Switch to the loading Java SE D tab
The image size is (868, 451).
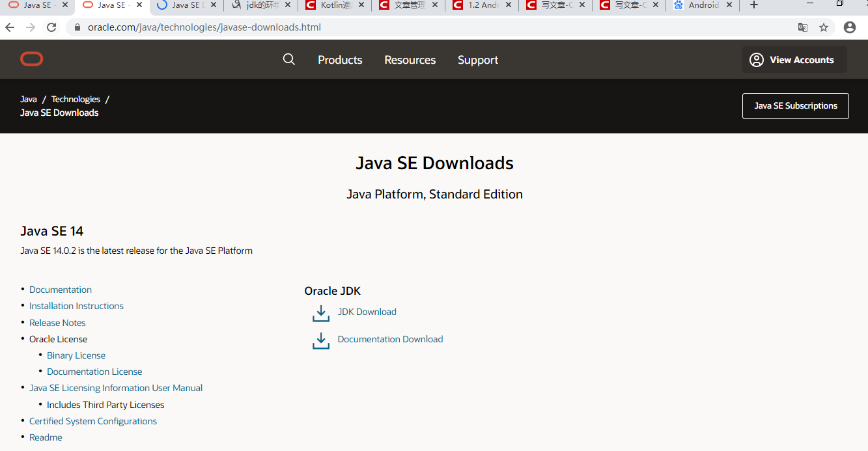pos(186,5)
